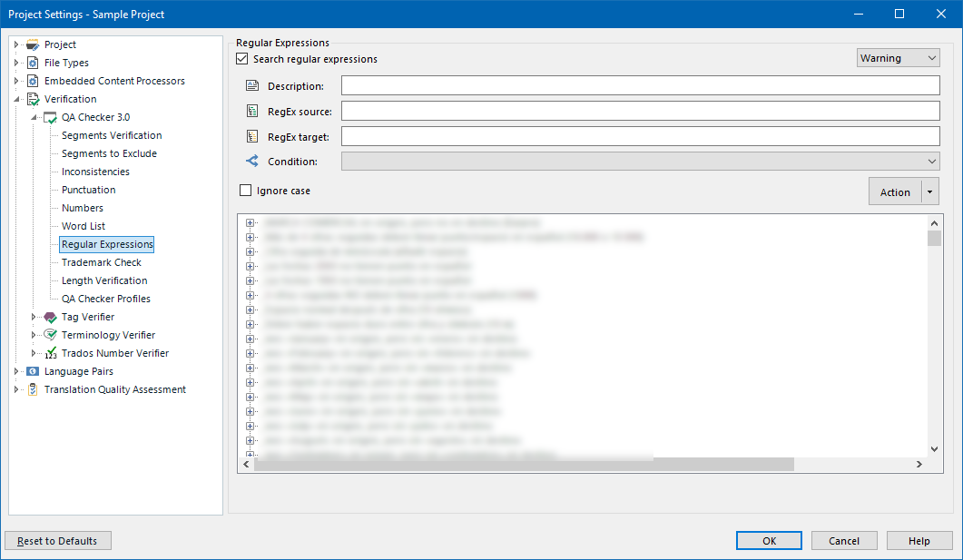Click the RegEx source icon
The image size is (963, 560).
pos(251,111)
